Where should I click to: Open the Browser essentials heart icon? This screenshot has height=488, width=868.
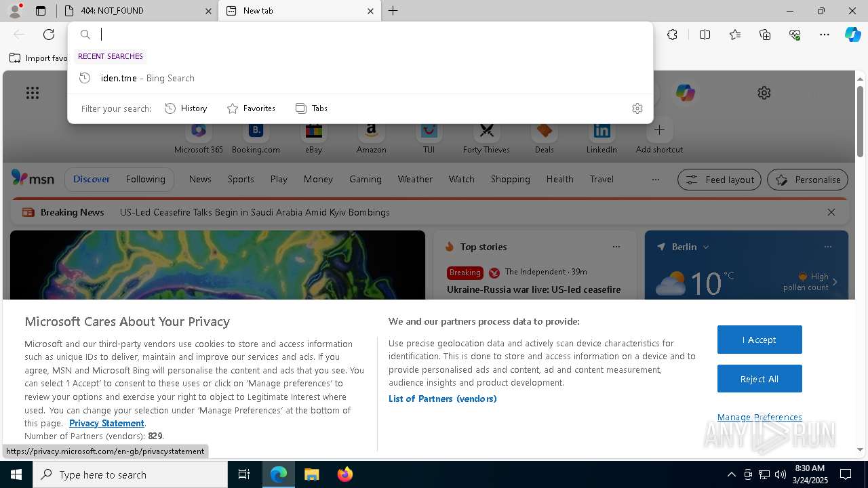[x=795, y=35]
